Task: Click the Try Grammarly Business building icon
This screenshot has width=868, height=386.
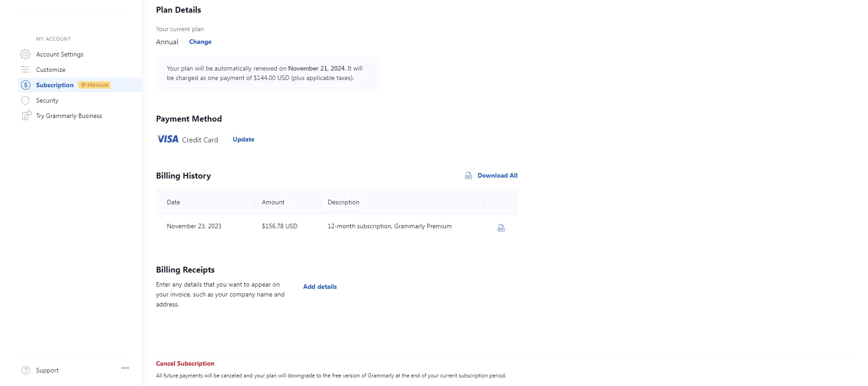Action: click(27, 115)
